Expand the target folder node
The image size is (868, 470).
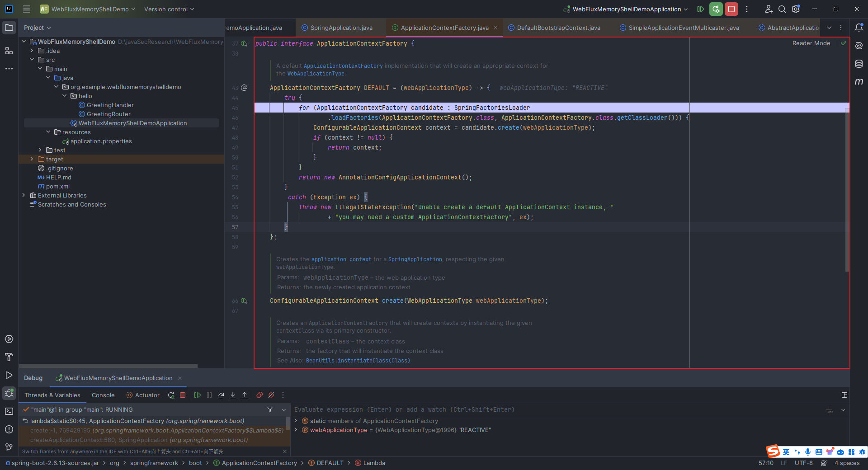(32, 159)
